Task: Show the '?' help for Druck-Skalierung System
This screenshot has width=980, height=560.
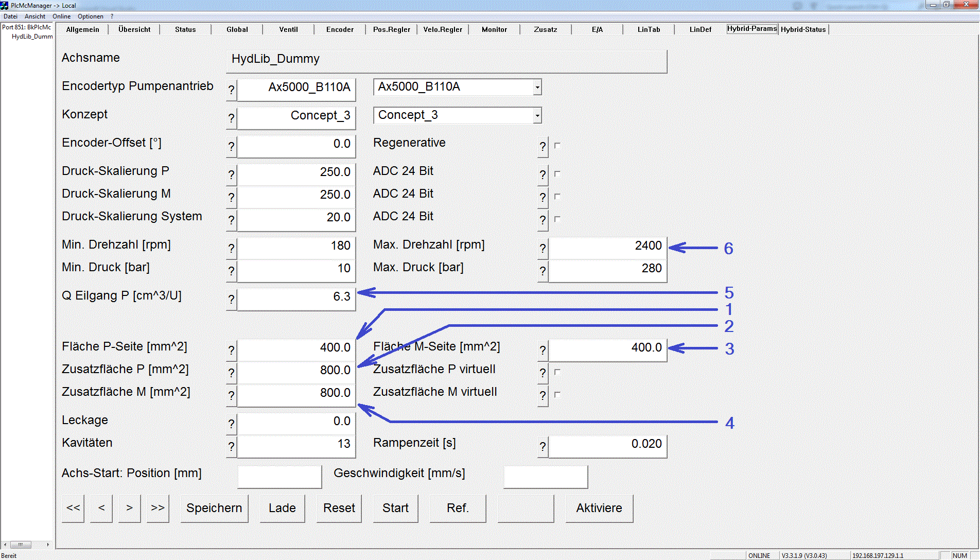Action: (x=232, y=220)
